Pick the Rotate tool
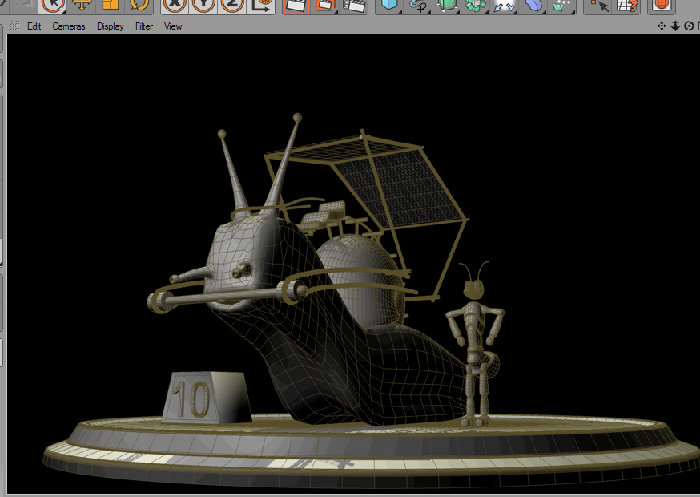 tap(139, 6)
